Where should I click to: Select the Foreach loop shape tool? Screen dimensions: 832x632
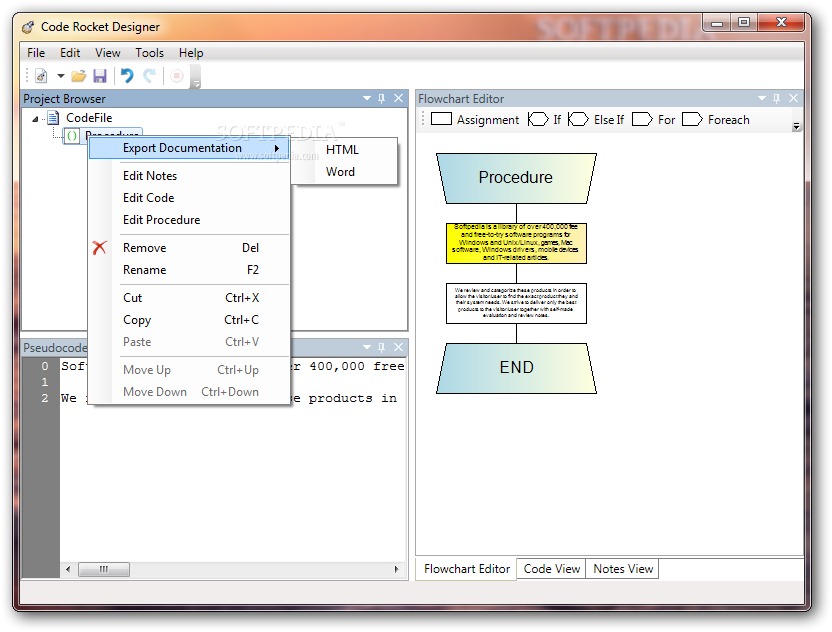[x=716, y=120]
